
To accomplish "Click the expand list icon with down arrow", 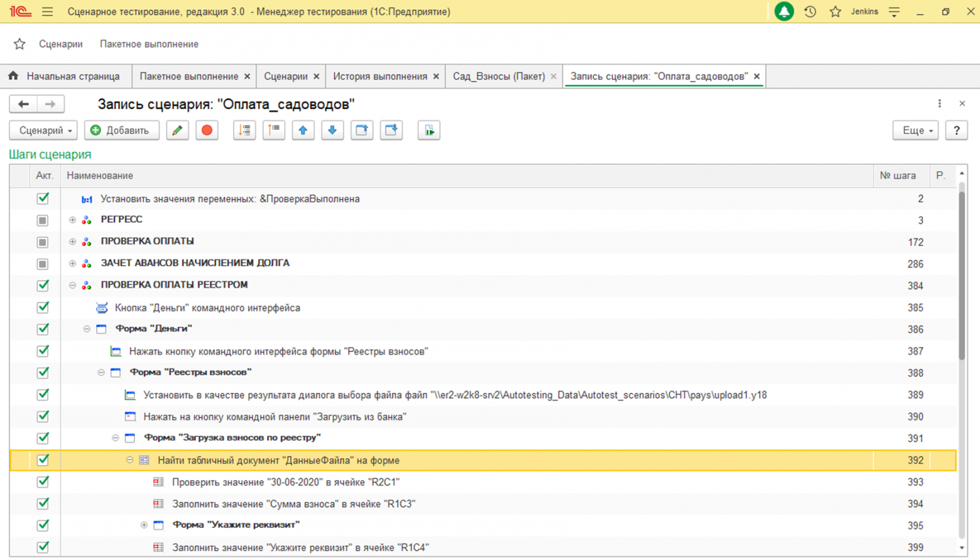I will pos(244,131).
